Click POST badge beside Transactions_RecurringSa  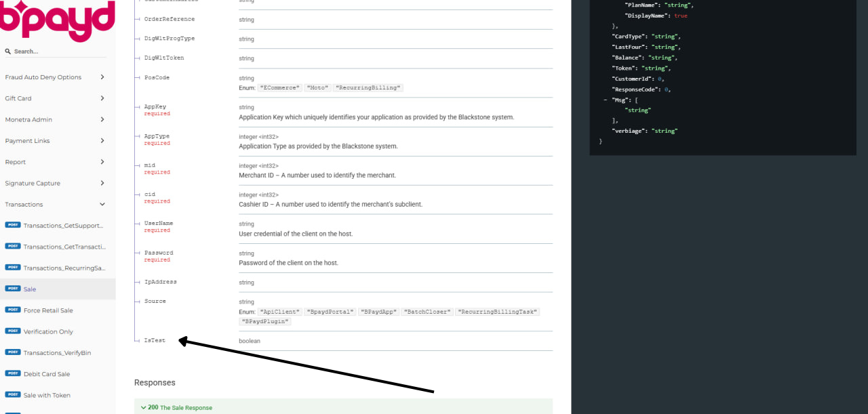[13, 267]
